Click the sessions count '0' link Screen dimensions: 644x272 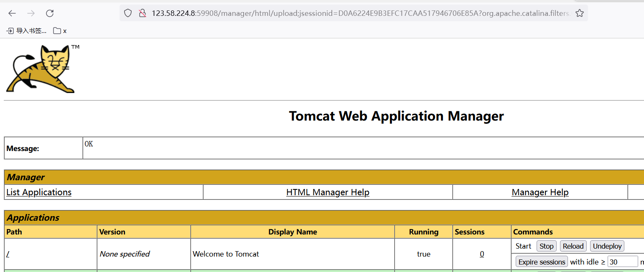(x=482, y=254)
